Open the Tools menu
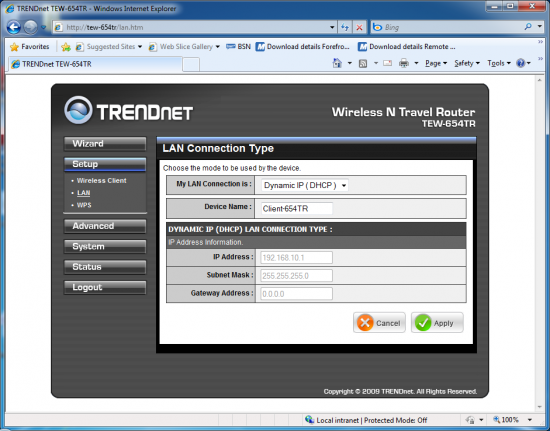This screenshot has height=431, width=550. tap(499, 63)
